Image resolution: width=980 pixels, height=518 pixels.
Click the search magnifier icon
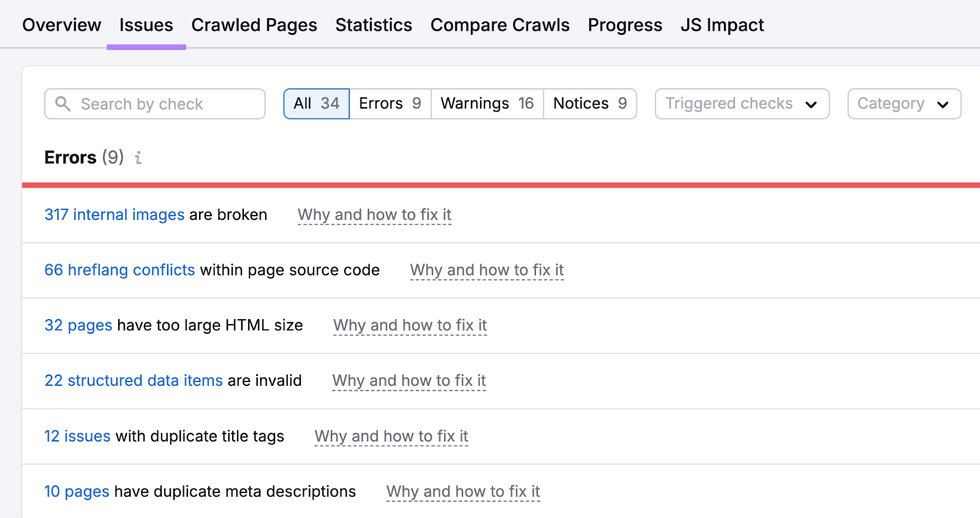coord(62,103)
